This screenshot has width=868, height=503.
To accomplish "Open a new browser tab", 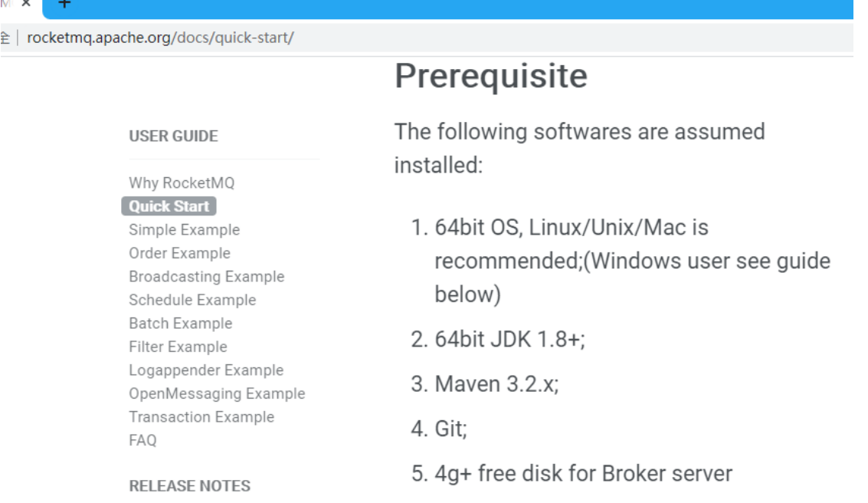I will pyautogui.click(x=64, y=4).
